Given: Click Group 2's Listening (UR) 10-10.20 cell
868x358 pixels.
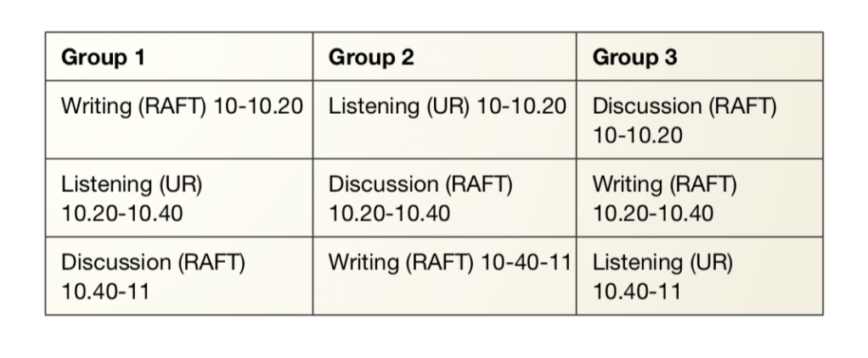Looking at the screenshot, I should [x=446, y=107].
